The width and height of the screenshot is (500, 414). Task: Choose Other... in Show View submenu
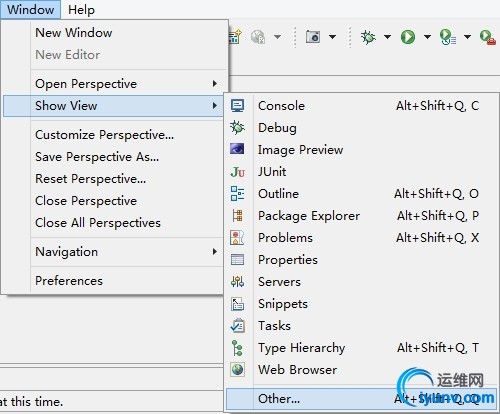pos(362,399)
